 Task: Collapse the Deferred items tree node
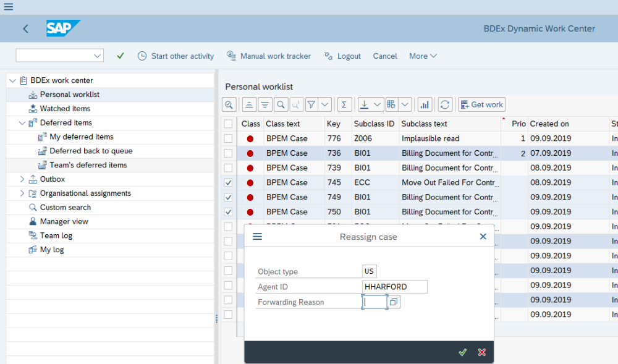(x=22, y=123)
